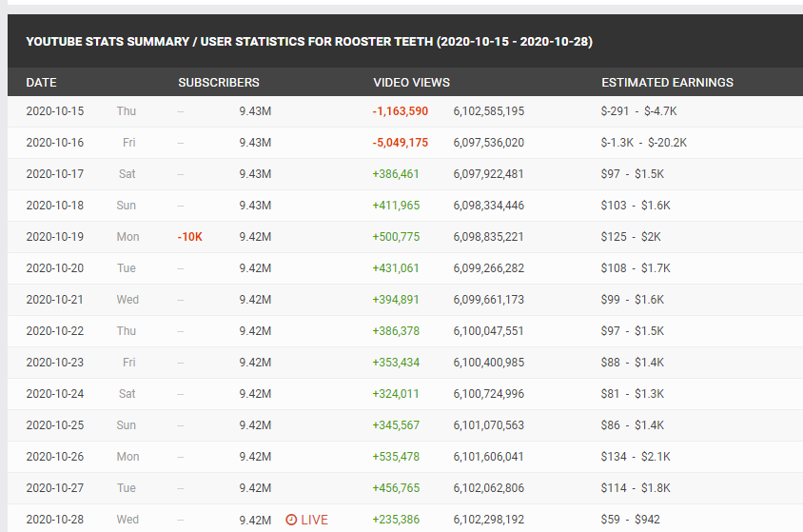Click the +386,461 views change value

(396, 174)
